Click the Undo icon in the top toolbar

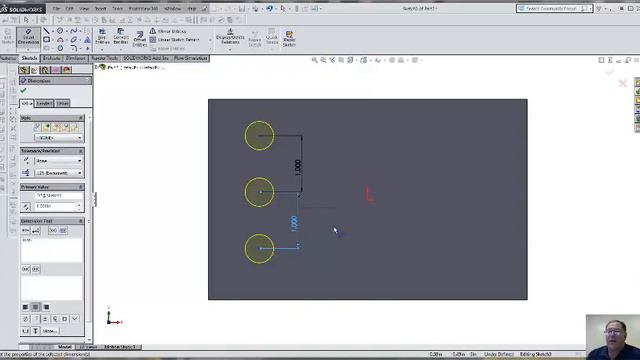coord(269,8)
